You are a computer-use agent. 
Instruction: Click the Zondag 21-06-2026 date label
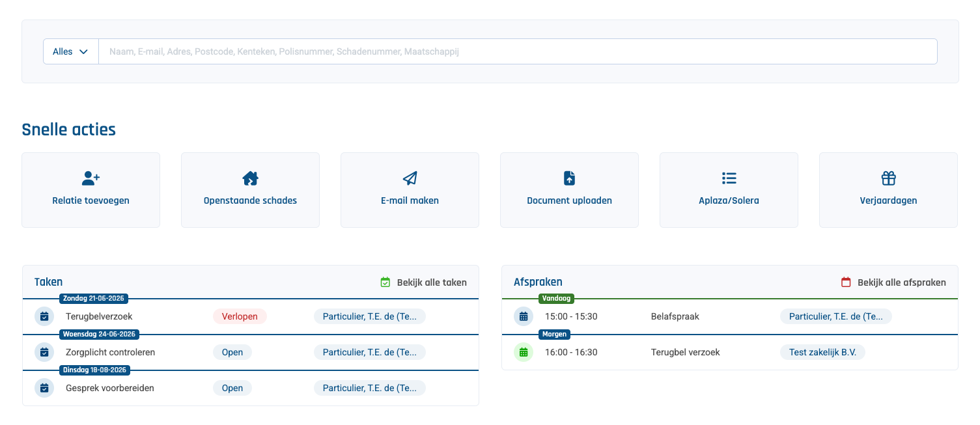(x=94, y=299)
